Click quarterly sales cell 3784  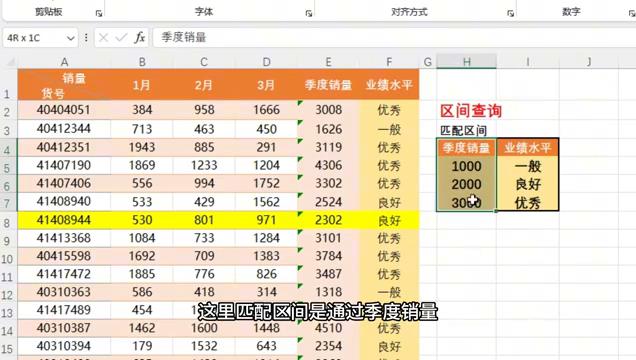click(x=328, y=256)
